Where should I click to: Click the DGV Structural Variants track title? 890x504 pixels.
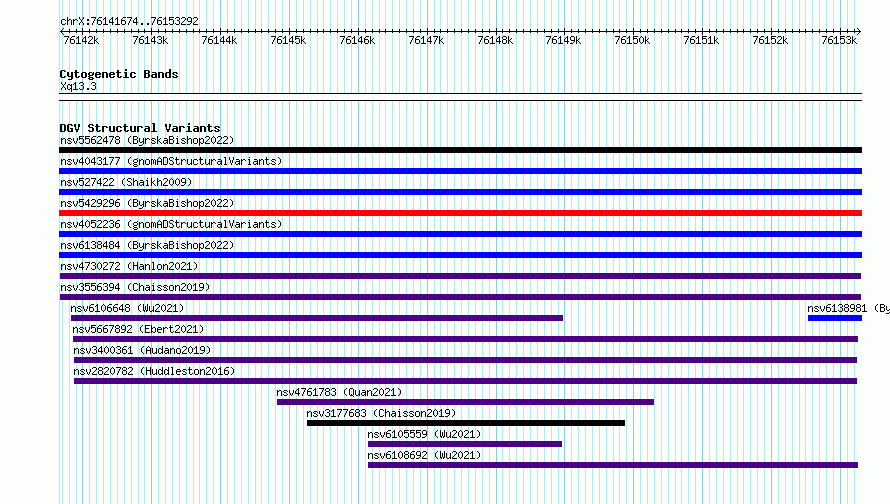140,128
